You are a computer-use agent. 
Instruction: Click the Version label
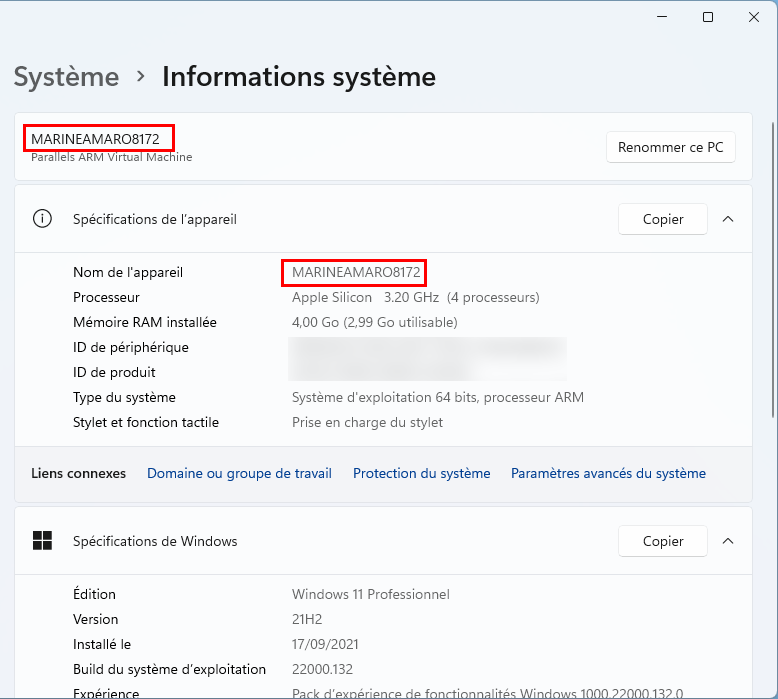coord(96,619)
